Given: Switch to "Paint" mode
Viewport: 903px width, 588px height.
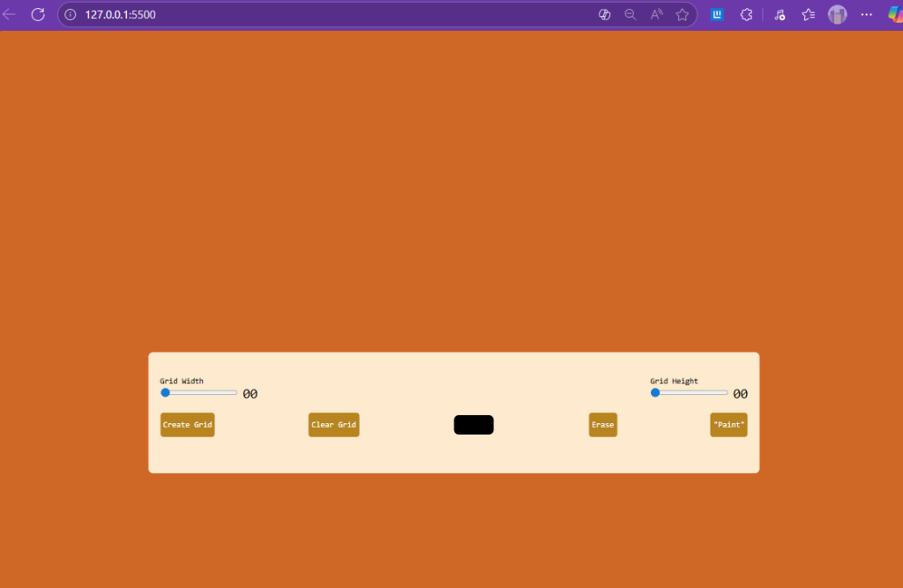Looking at the screenshot, I should tap(728, 425).
